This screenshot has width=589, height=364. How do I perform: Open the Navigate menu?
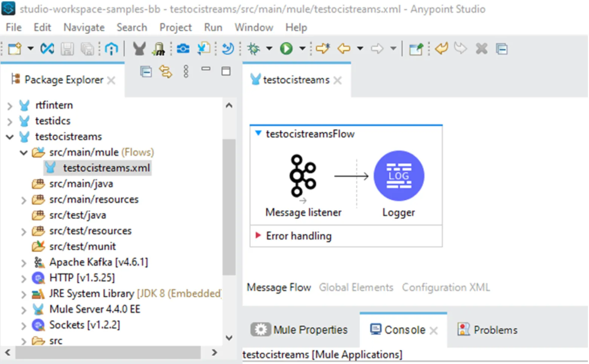84,28
